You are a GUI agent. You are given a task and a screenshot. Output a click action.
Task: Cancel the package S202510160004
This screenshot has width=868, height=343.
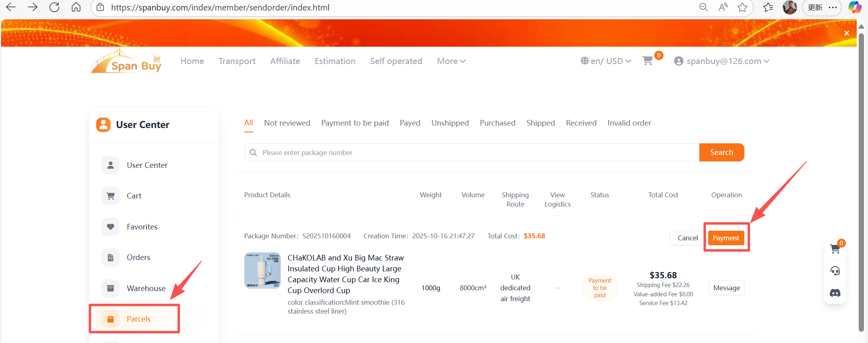(x=687, y=238)
